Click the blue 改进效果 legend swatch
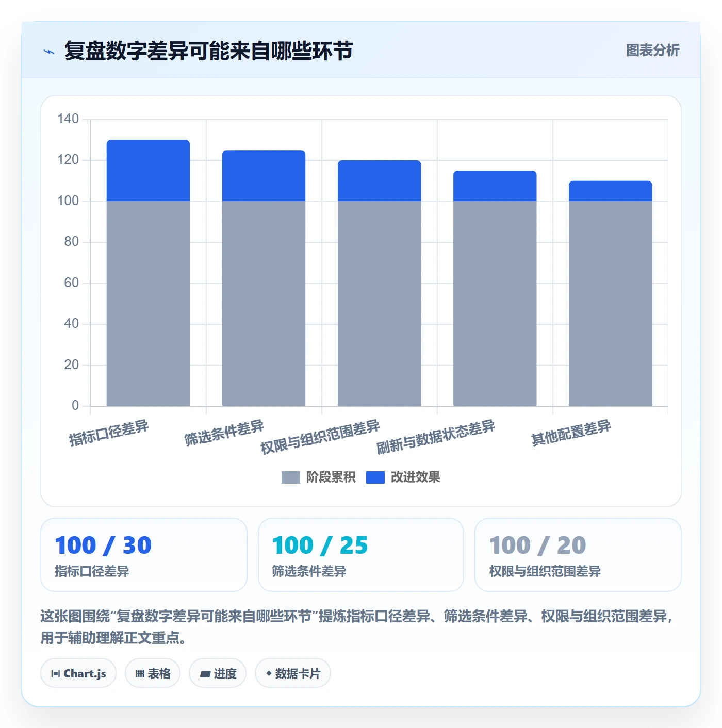The height and width of the screenshot is (728, 722). coord(375,477)
